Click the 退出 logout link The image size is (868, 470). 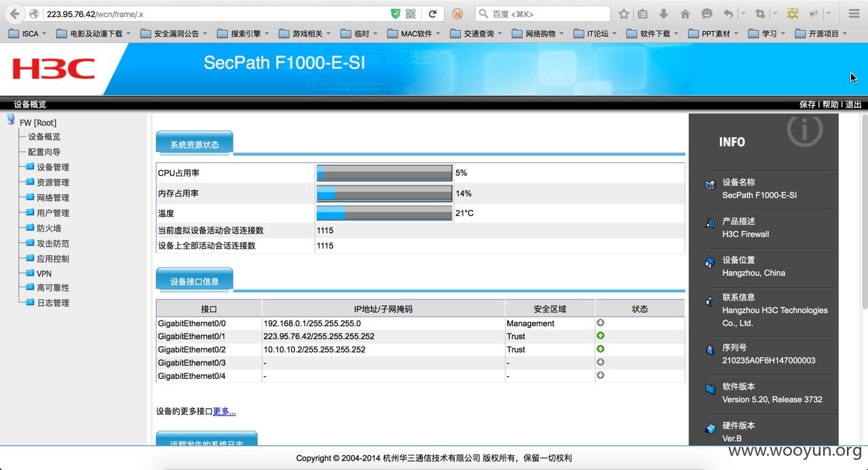point(854,105)
